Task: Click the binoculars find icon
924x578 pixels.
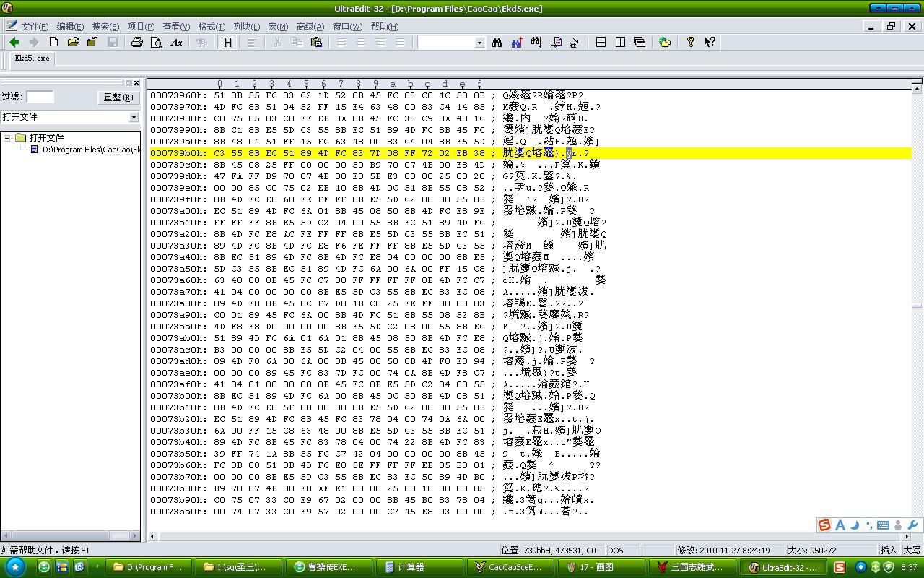Action: 497,43
